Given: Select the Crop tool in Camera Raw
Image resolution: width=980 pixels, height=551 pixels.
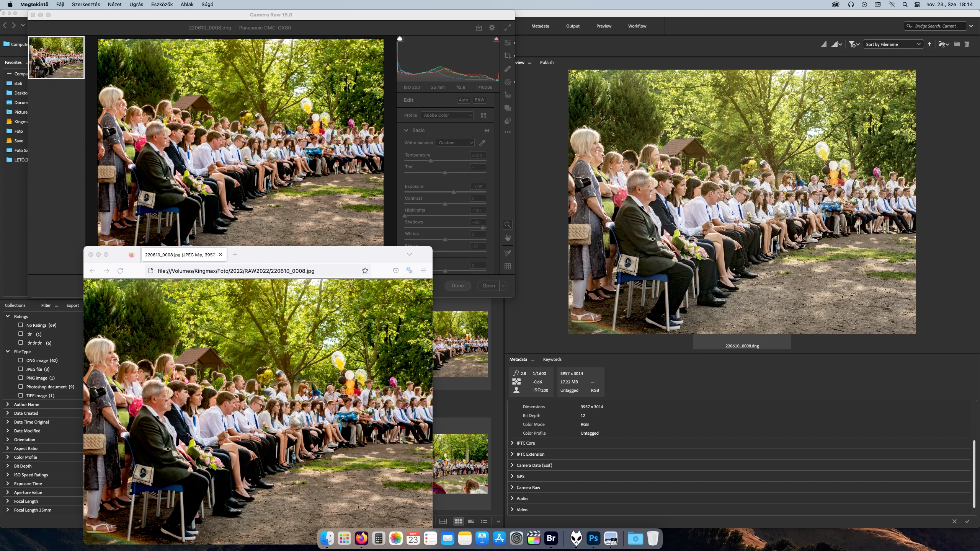Looking at the screenshot, I should [x=507, y=56].
